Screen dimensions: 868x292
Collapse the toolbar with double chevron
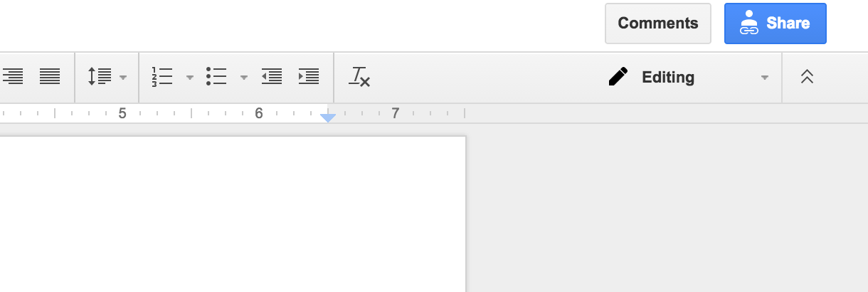point(807,77)
